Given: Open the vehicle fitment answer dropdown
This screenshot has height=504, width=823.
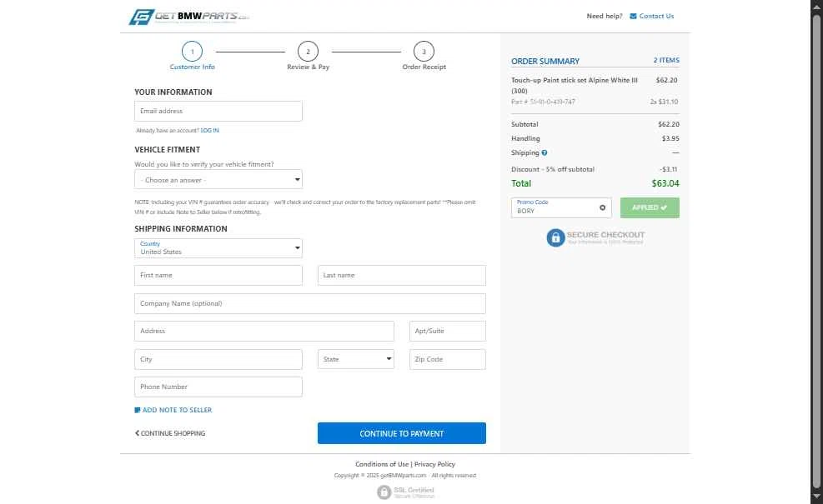Looking at the screenshot, I should [218, 180].
